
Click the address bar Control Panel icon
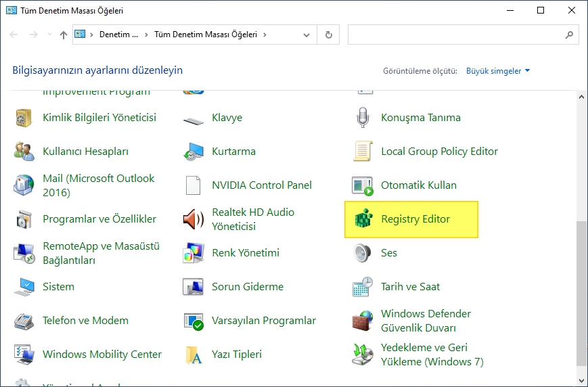pyautogui.click(x=80, y=34)
